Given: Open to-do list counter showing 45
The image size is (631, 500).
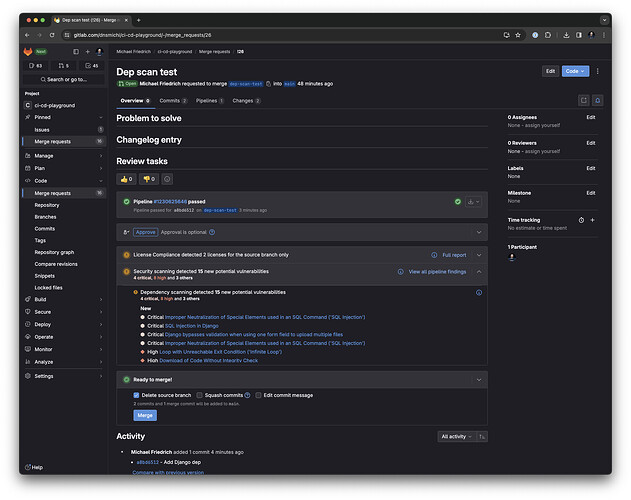Looking at the screenshot, I should [92, 66].
